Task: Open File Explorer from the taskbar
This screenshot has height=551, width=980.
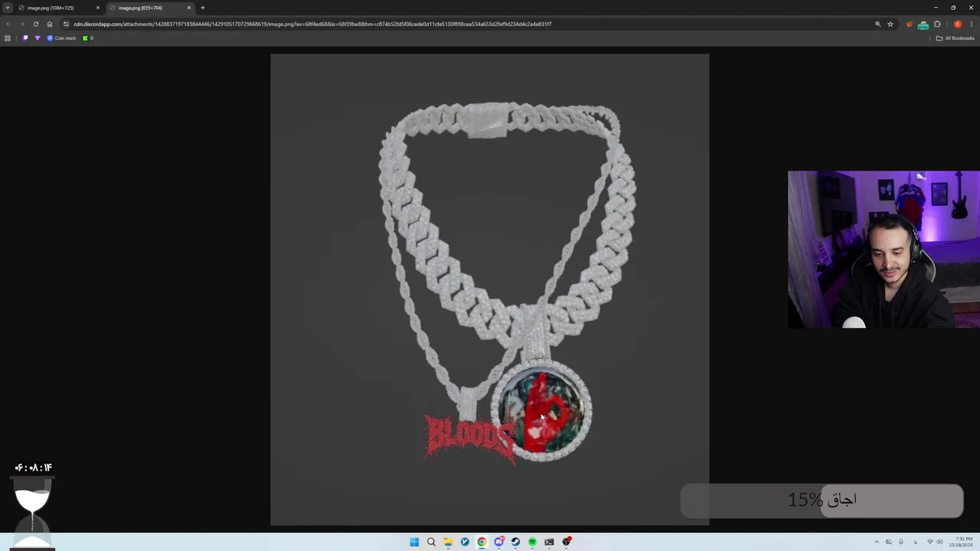Action: click(448, 542)
